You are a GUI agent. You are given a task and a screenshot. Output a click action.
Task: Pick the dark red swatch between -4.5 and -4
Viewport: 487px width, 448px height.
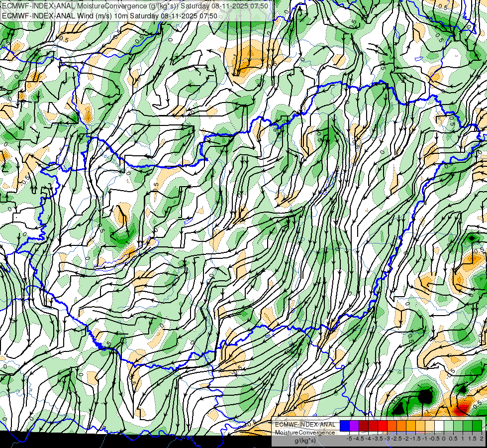pos(364,426)
